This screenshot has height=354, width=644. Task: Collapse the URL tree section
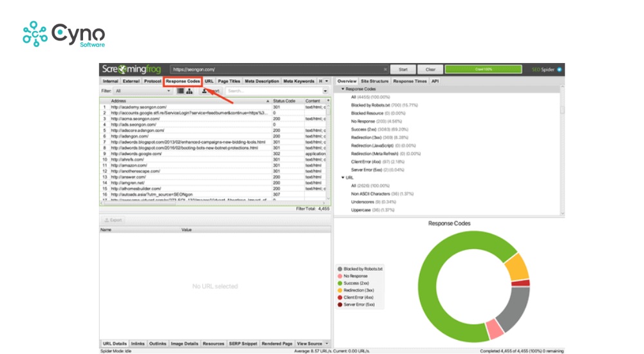click(343, 177)
